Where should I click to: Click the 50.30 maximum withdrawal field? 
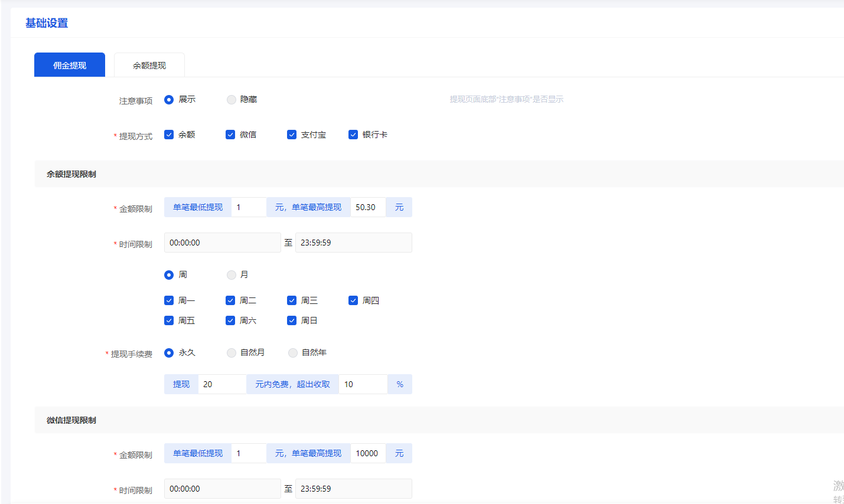pos(367,207)
